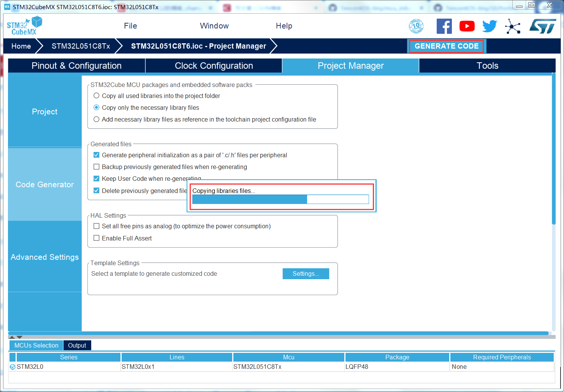Open the File menu
This screenshot has height=392, width=564.
point(130,26)
